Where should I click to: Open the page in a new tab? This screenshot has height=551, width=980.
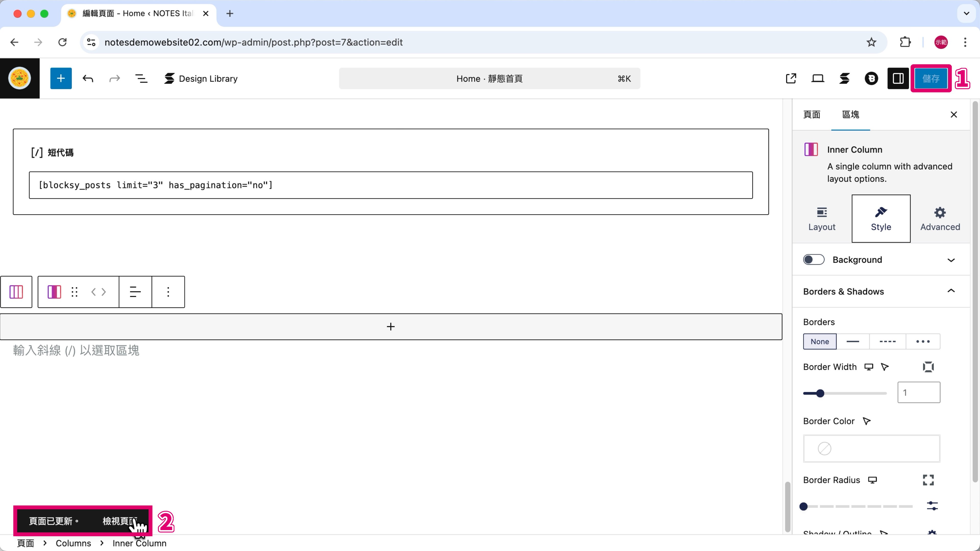791,78
